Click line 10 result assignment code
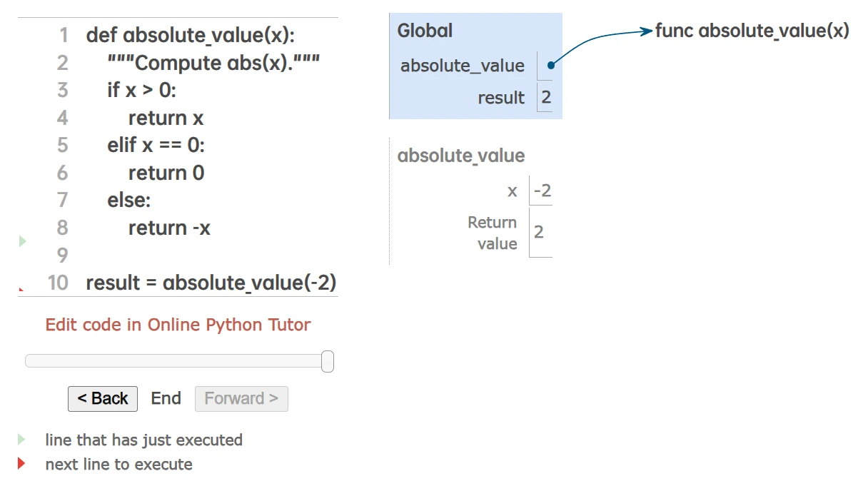Viewport: 868px width, 491px height. tap(211, 283)
